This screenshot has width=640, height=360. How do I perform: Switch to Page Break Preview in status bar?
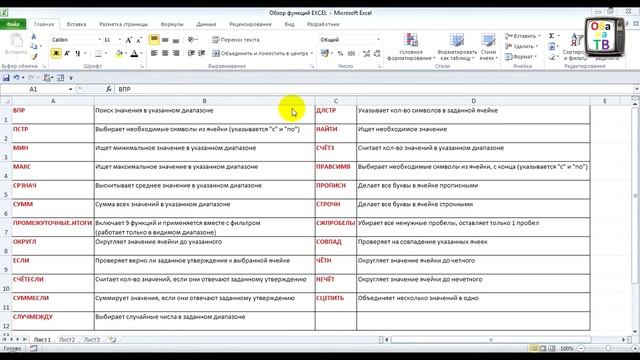pyautogui.click(x=551, y=349)
